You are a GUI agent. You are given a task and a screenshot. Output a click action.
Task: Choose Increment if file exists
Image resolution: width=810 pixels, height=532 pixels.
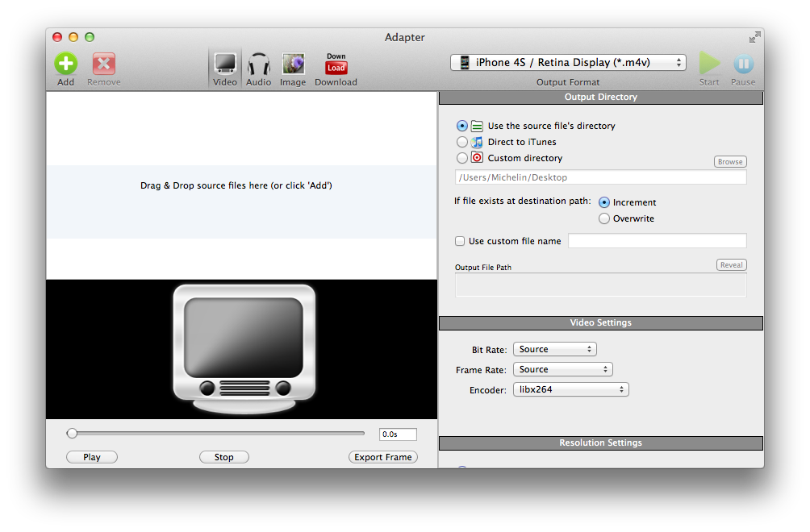click(x=604, y=202)
